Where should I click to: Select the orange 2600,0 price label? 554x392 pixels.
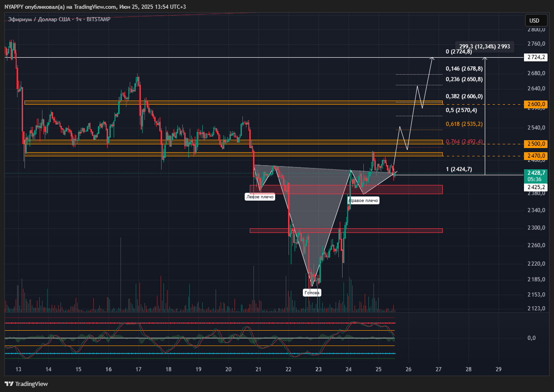tap(536, 105)
